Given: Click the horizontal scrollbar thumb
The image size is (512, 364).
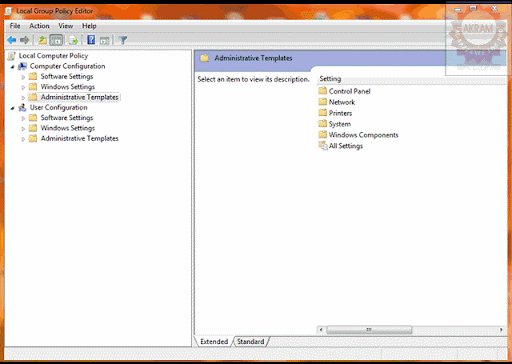Looking at the screenshot, I should click(369, 330).
